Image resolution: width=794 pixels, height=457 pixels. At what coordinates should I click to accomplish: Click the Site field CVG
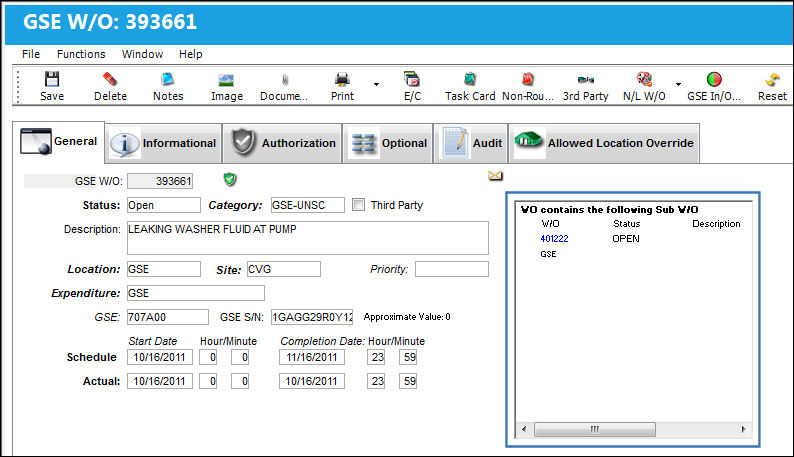[x=284, y=269]
